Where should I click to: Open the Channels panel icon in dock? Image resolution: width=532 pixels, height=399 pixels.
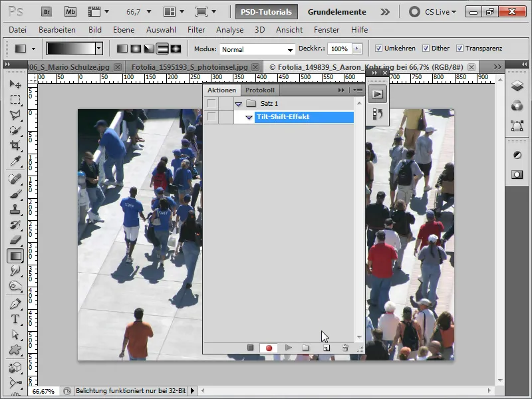tap(517, 106)
